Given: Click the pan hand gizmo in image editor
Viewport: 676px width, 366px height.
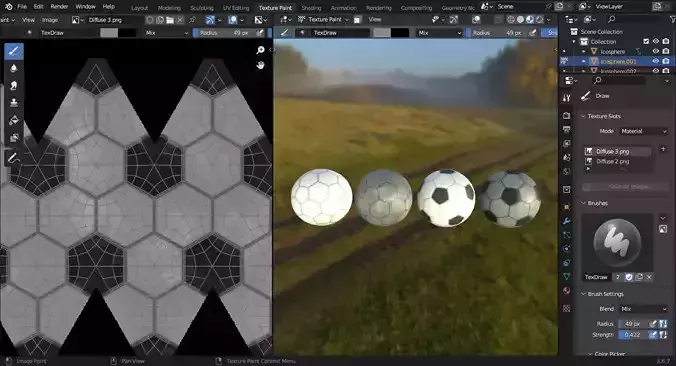Looking at the screenshot, I should pos(260,65).
